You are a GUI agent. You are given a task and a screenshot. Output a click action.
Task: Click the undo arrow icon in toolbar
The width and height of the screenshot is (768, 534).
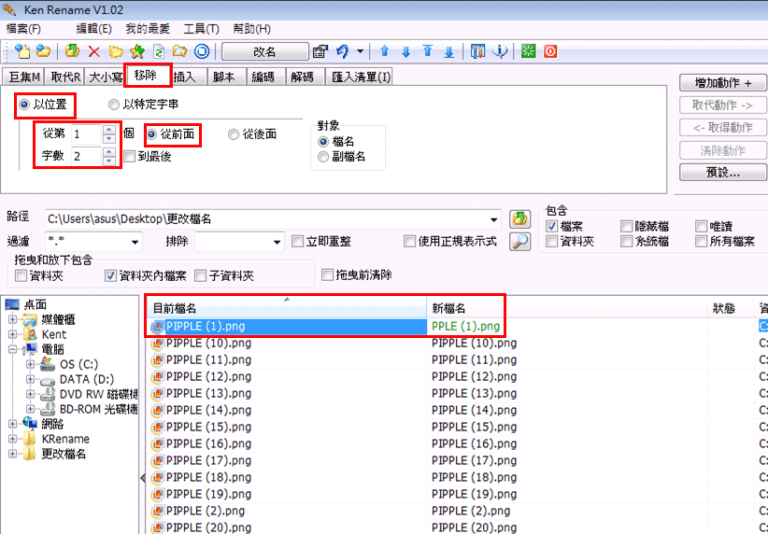(343, 51)
